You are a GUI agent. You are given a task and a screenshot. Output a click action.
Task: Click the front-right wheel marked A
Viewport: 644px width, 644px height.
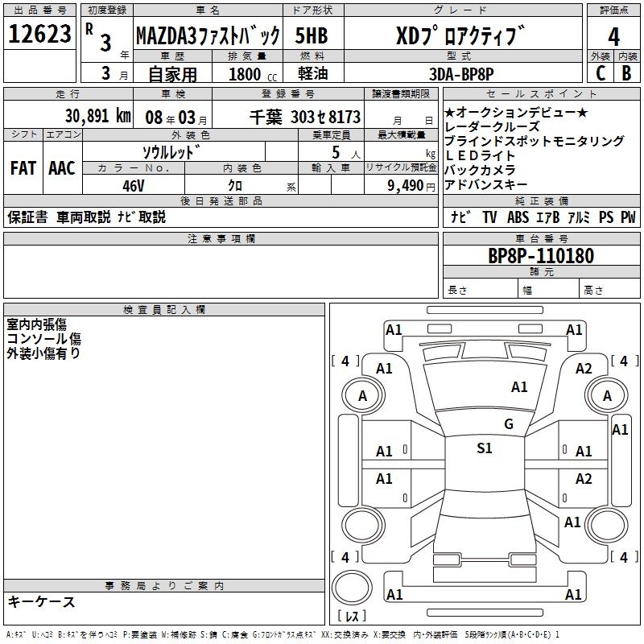point(607,395)
